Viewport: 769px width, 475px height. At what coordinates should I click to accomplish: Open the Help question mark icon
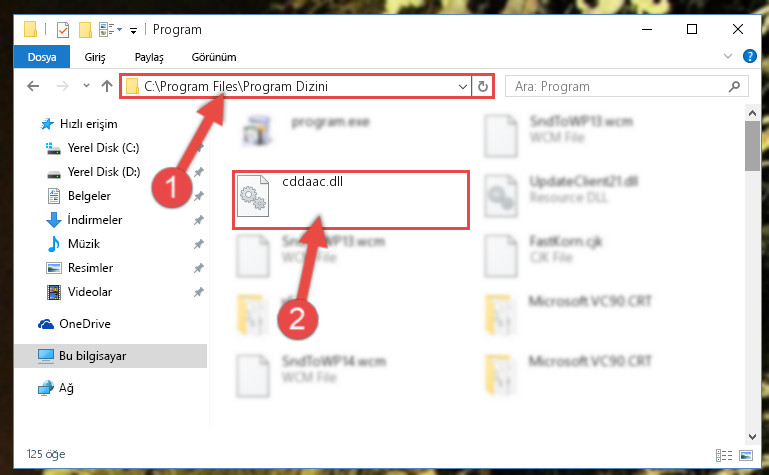749,56
